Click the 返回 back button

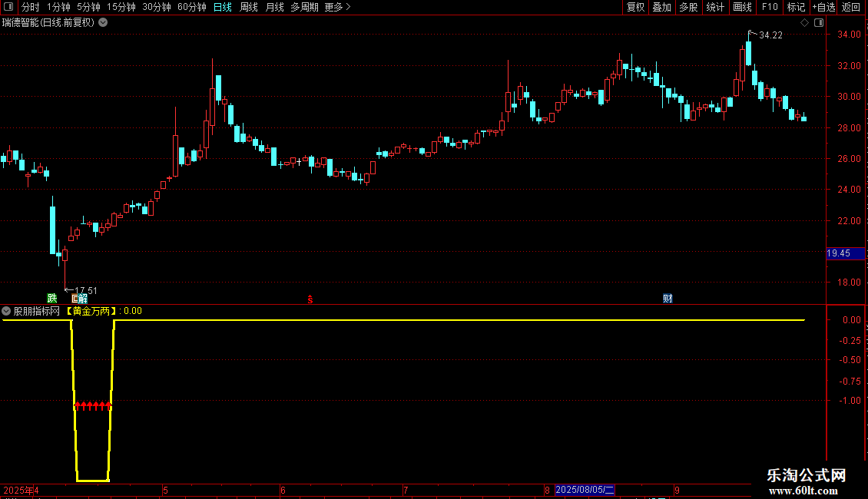click(x=851, y=7)
